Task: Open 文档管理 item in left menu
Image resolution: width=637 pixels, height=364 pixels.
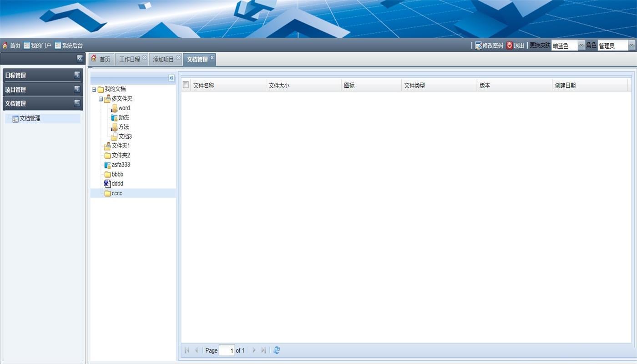Action: [x=30, y=118]
